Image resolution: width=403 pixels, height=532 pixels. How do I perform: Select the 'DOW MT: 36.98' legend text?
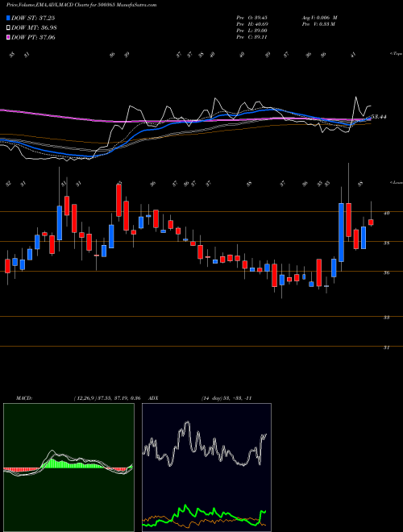[34, 28]
